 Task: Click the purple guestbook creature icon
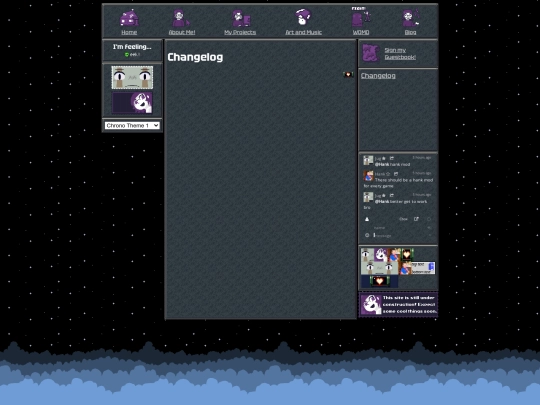pyautogui.click(x=371, y=53)
